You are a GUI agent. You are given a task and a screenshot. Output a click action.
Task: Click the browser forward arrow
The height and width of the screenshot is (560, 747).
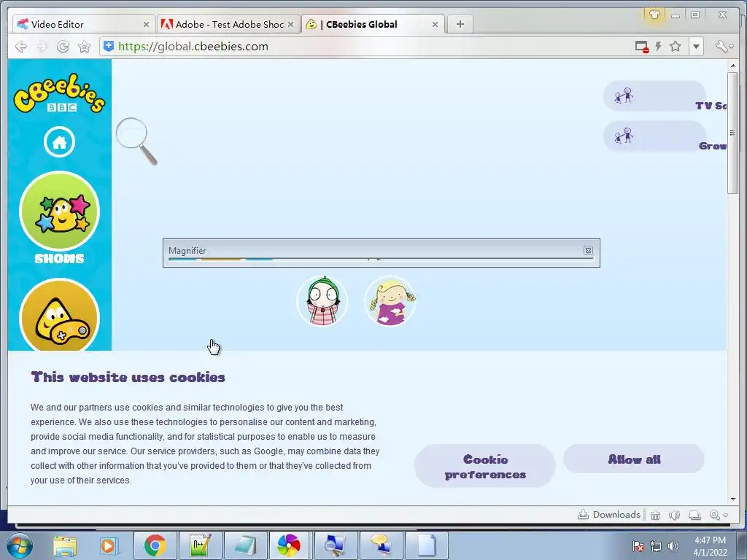(42, 46)
